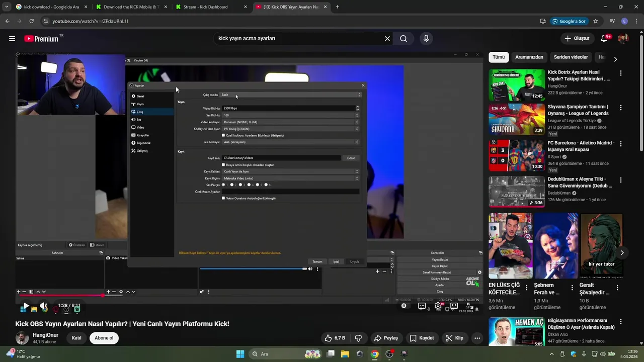This screenshot has width=644, height=362.
Task: Open Chrome media controls icon
Action: point(612,21)
